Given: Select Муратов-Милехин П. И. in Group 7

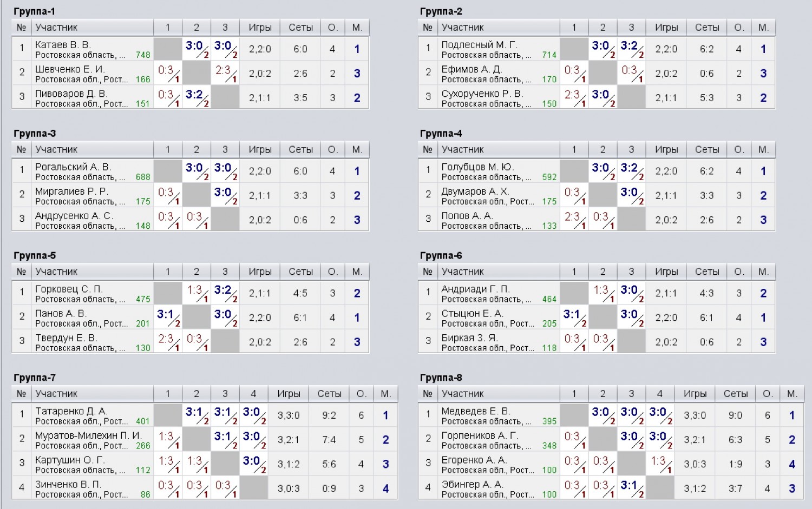Looking at the screenshot, I should (x=88, y=436).
